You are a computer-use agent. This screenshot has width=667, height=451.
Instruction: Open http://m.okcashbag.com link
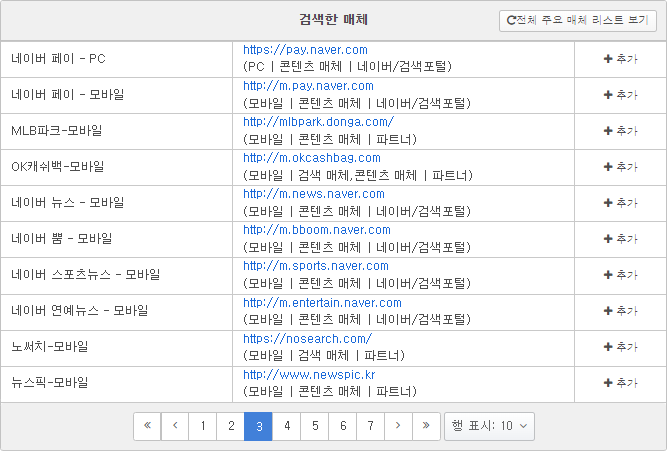pos(312,158)
